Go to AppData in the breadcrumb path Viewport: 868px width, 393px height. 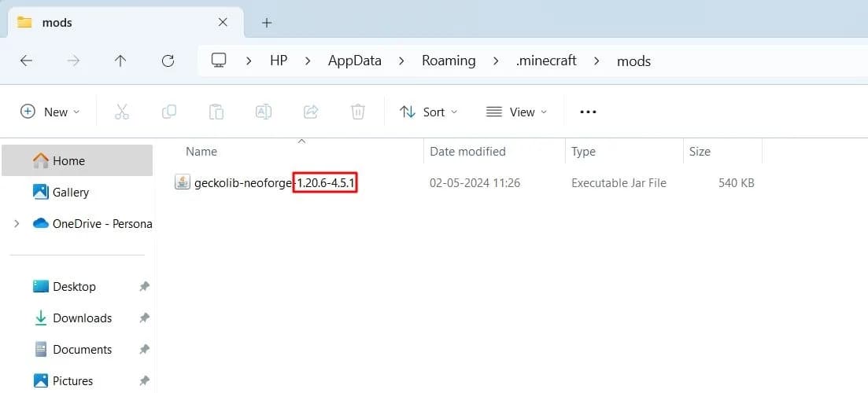[x=355, y=61]
